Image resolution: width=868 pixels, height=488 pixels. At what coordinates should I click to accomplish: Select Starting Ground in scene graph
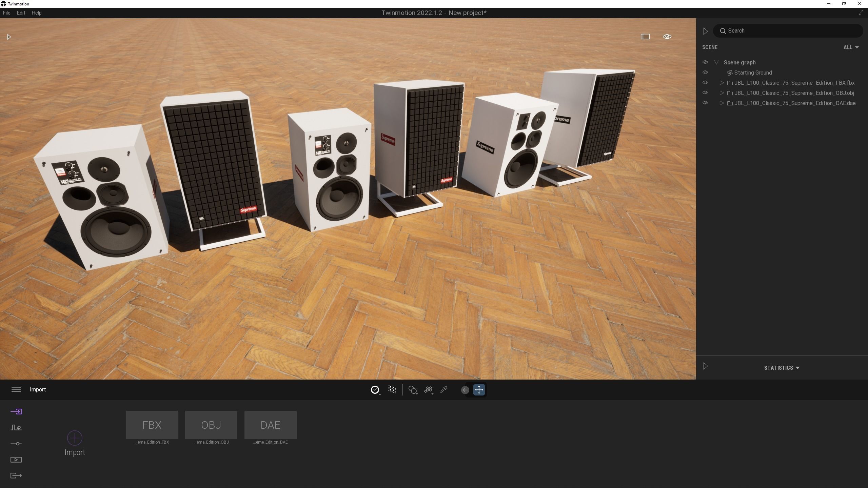point(753,73)
